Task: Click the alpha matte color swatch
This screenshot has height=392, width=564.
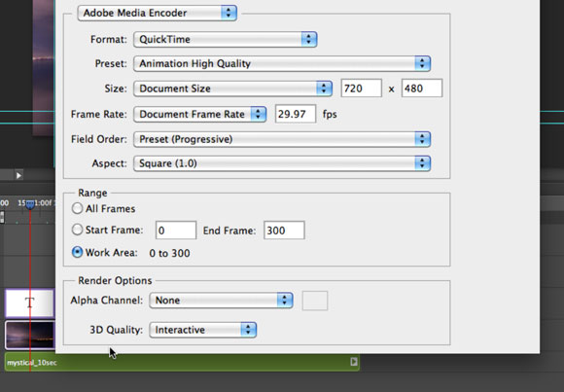Action: point(315,301)
